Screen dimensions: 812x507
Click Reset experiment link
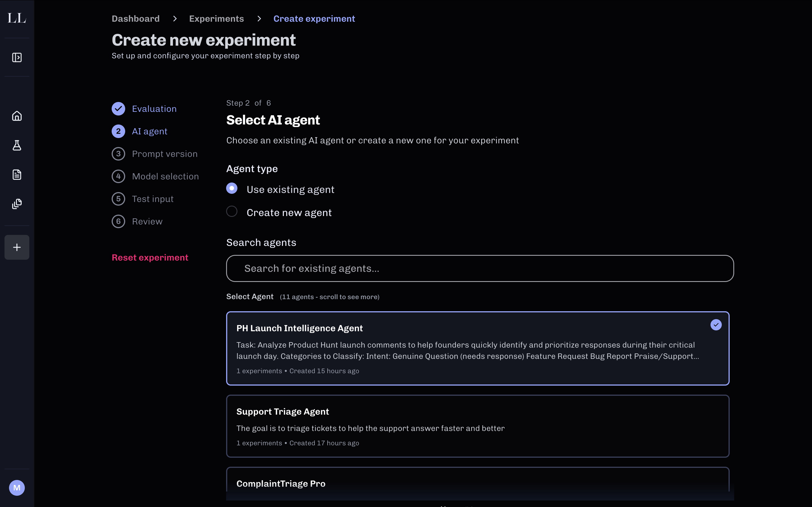[150, 257]
